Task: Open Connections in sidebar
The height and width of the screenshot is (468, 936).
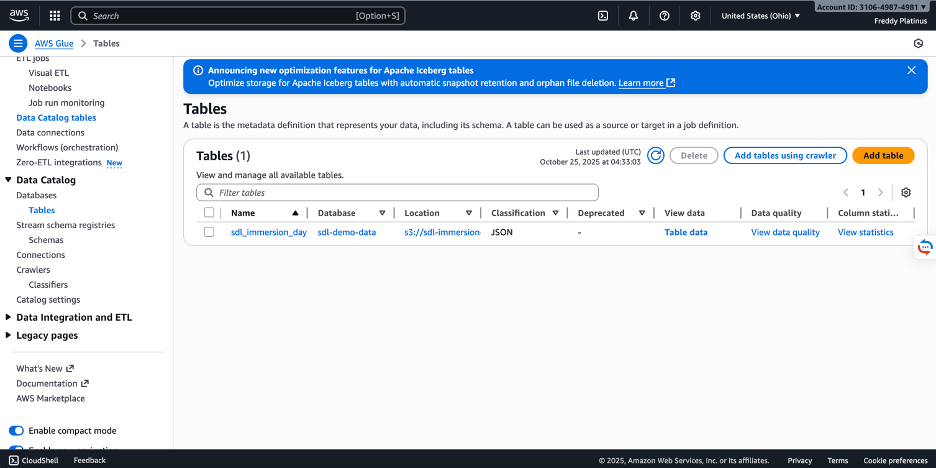Action: click(40, 255)
